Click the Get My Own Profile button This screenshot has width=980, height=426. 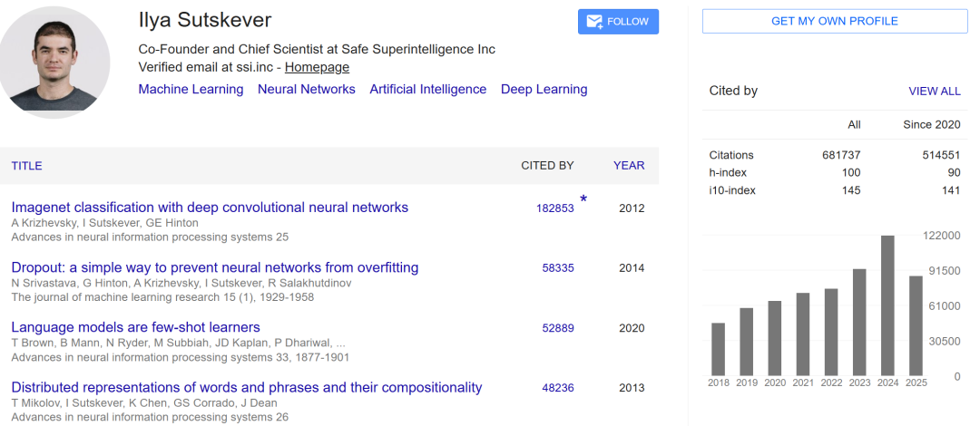834,22
